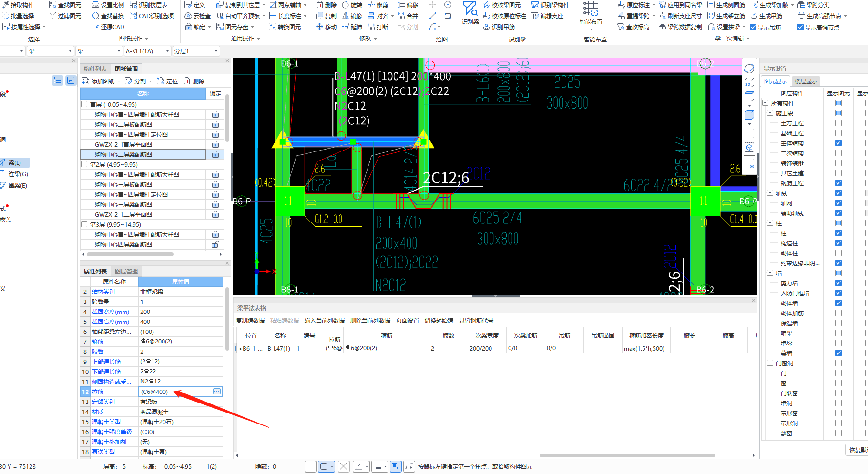Click the large 识别梁 recognize beam button

click(470, 13)
